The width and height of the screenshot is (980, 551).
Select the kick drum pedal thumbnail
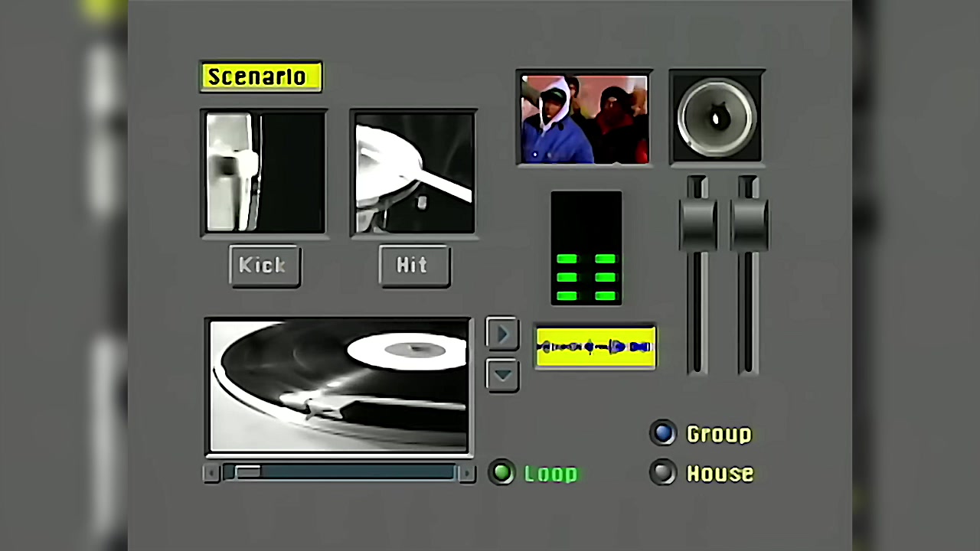[x=265, y=173]
